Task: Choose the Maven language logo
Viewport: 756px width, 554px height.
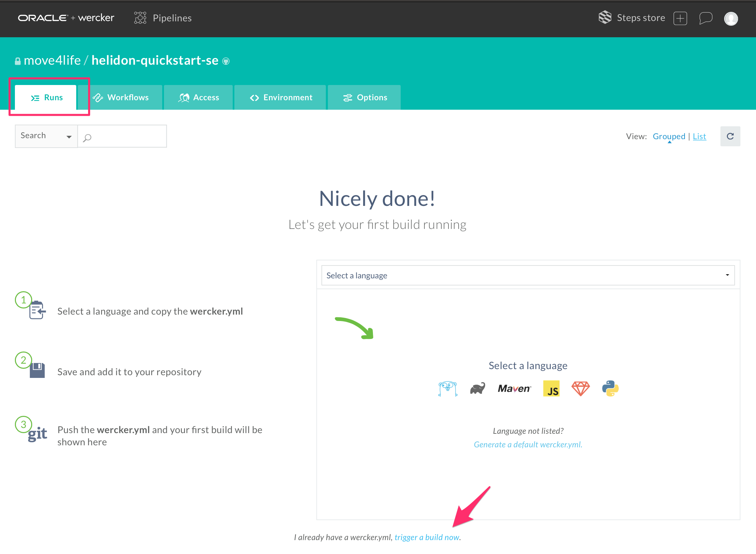Action: click(x=514, y=388)
